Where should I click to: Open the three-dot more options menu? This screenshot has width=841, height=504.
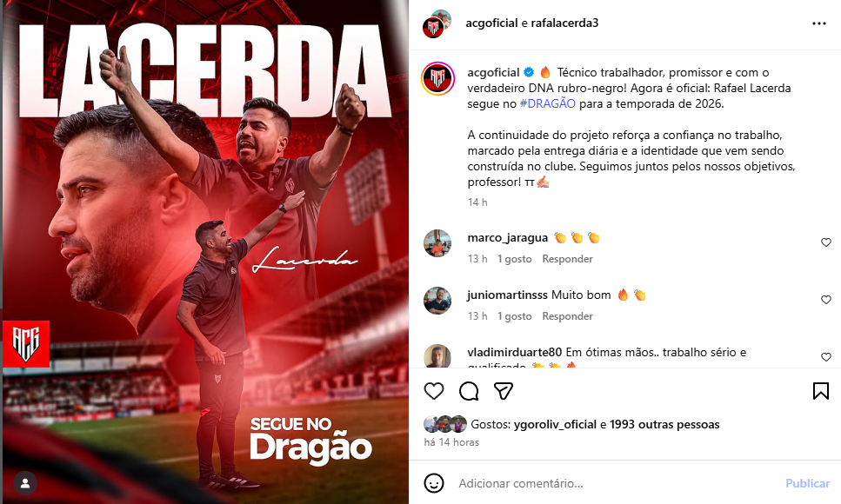coord(819,23)
